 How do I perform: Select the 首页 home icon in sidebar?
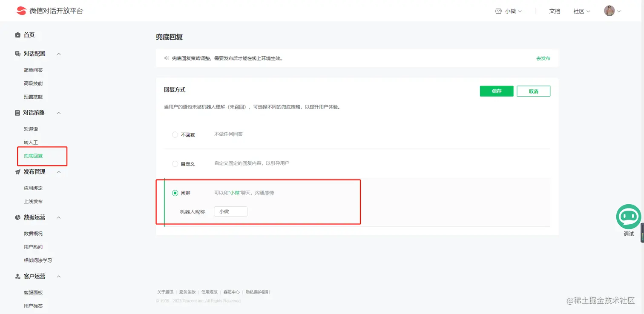tap(17, 35)
